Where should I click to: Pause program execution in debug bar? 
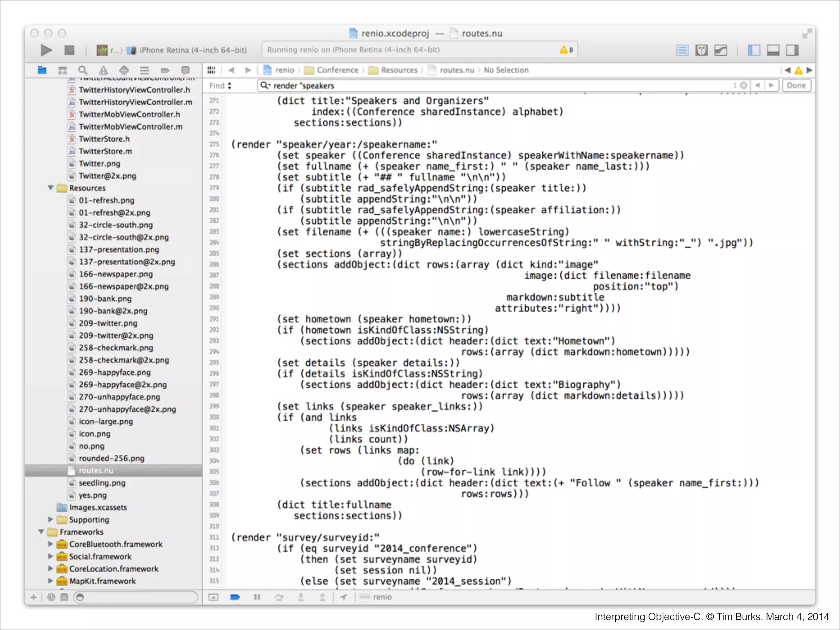click(x=257, y=597)
